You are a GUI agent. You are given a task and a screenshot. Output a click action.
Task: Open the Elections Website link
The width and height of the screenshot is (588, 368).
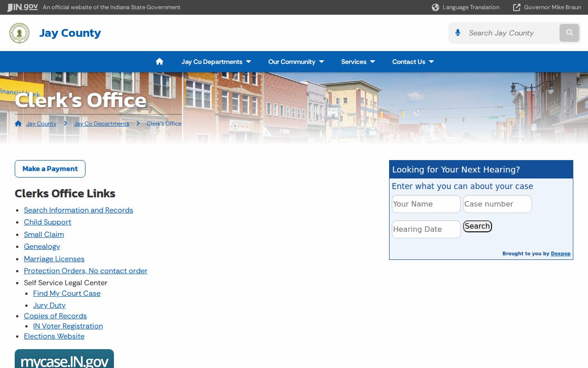click(x=54, y=336)
